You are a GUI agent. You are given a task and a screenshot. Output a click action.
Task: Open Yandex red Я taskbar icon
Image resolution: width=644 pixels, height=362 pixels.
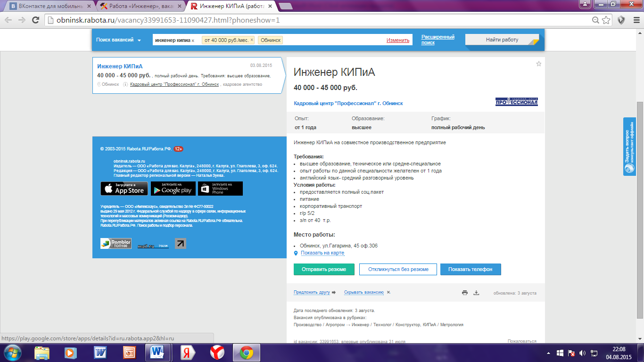[188, 353]
